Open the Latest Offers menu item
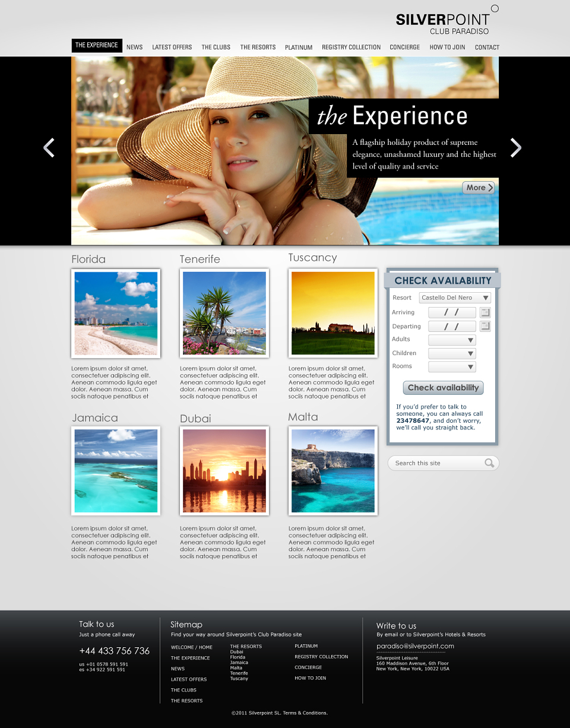570x728 pixels. (x=172, y=47)
